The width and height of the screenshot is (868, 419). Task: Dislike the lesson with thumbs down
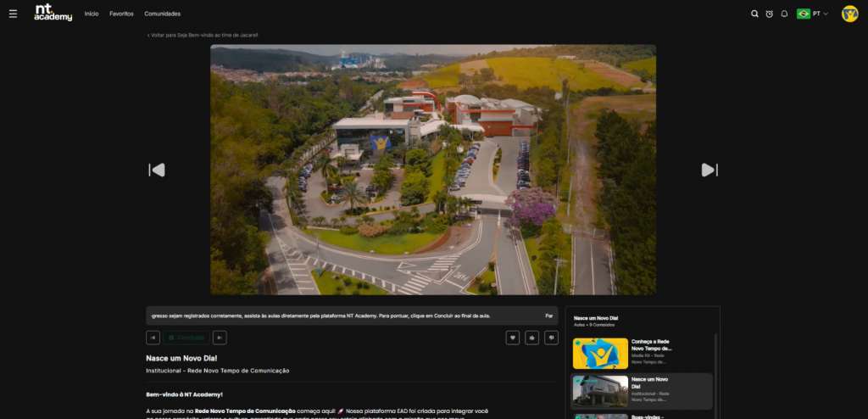coord(551,338)
